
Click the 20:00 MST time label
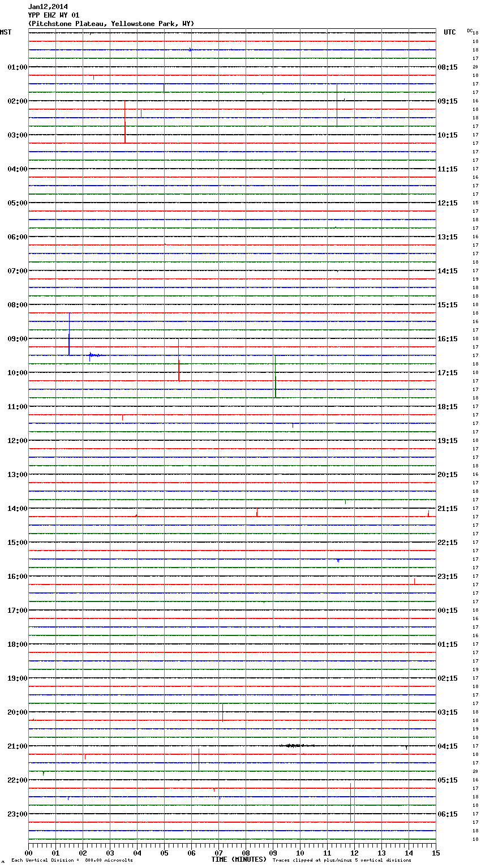tap(17, 712)
